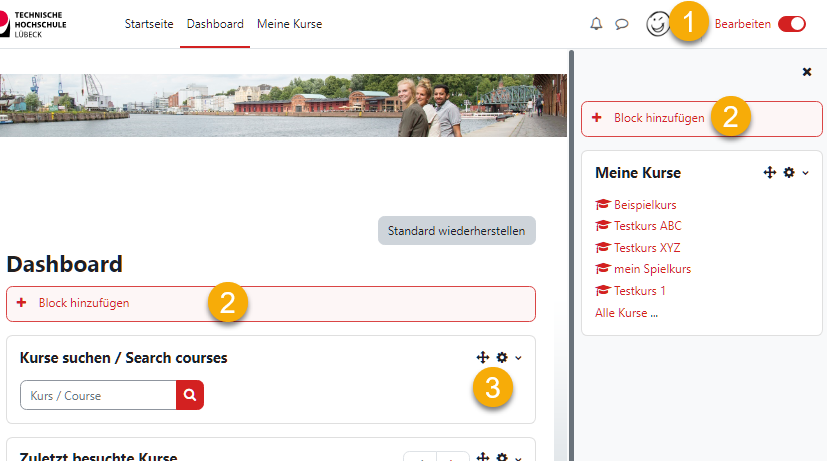Click the graduation cap icon beside Testkurs 1
The width and height of the screenshot is (827, 461).
[602, 290]
